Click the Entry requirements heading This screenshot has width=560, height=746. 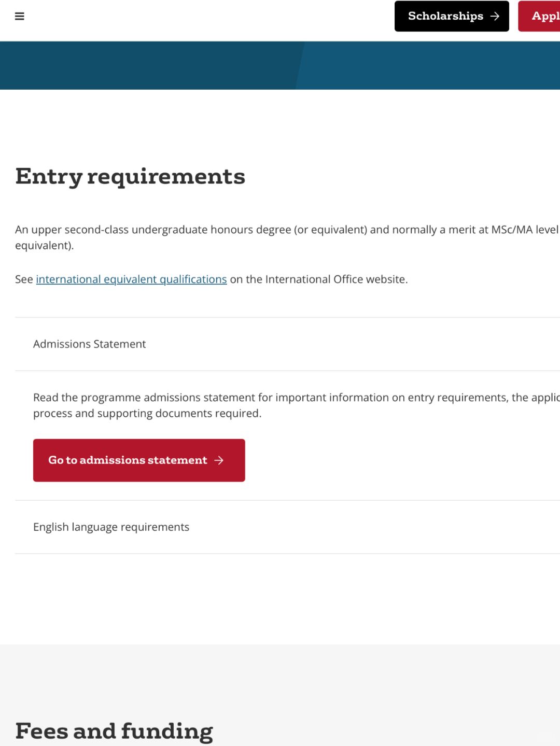(130, 176)
